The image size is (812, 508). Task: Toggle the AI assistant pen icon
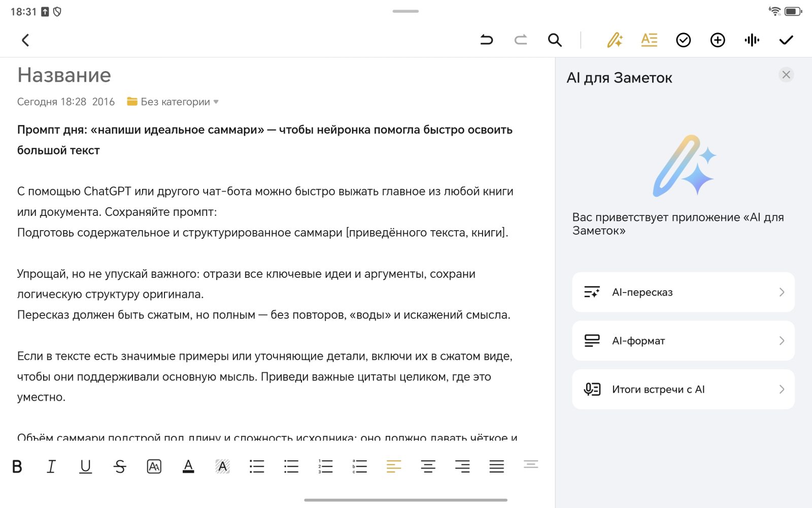coord(615,40)
